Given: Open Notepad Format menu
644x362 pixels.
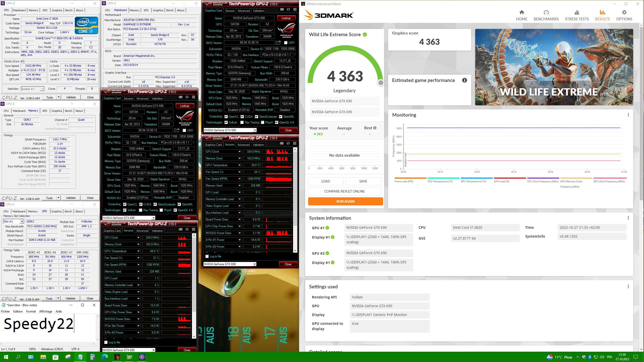Looking at the screenshot, I should tap(31, 311).
